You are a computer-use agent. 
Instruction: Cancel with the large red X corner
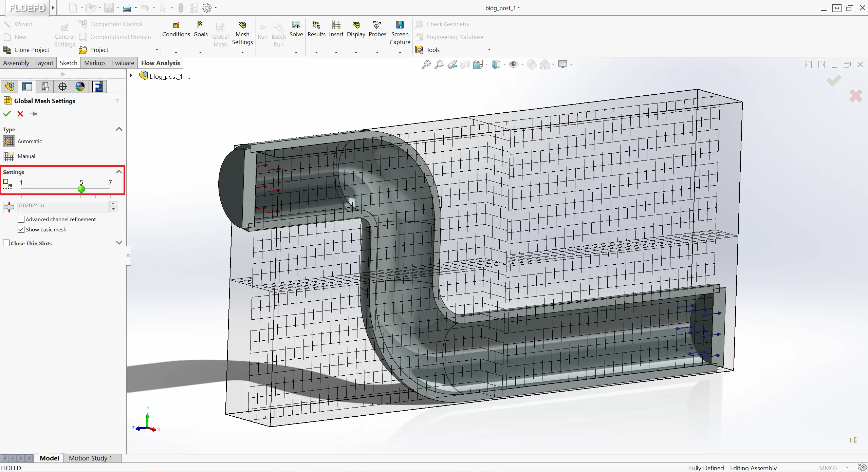(856, 96)
